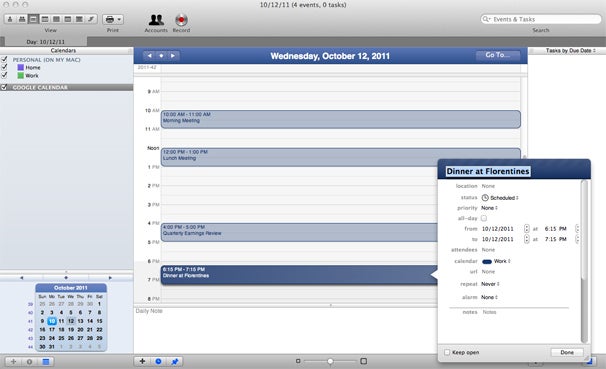The height and width of the screenshot is (369, 606).
Task: Enable the Keep open checkbox
Action: pos(447,352)
